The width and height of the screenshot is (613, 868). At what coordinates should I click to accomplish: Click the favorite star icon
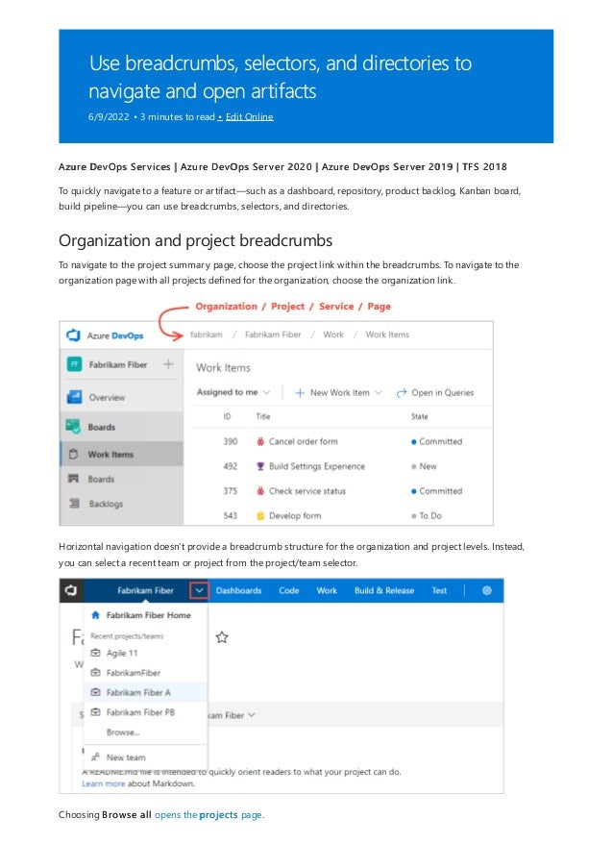point(222,637)
